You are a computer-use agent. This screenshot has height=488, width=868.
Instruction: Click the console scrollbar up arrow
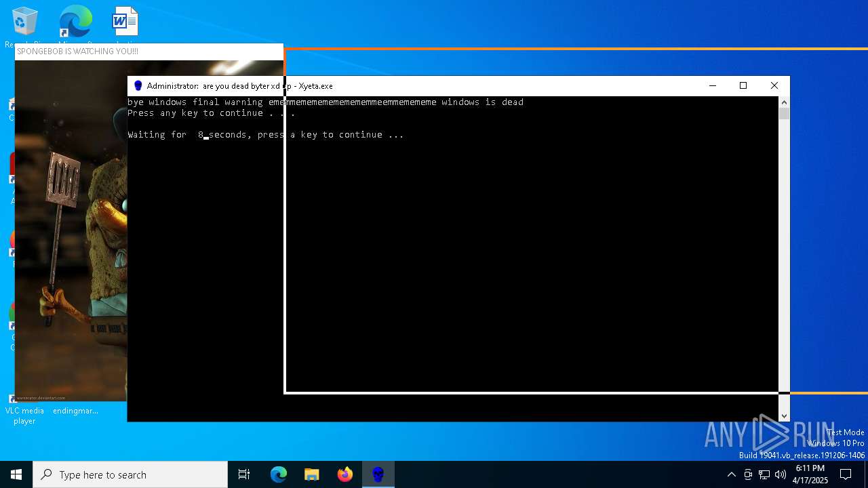(x=785, y=102)
